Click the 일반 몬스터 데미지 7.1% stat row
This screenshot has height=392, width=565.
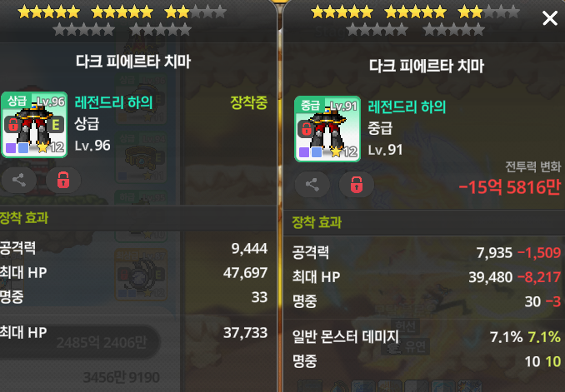(x=427, y=337)
